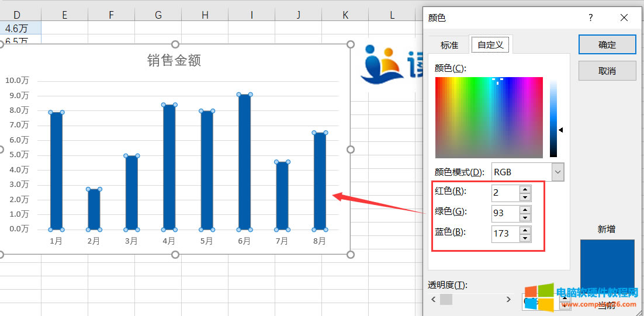Image resolution: width=644 pixels, height=316 pixels.
Task: Select column E header
Action: click(64, 15)
